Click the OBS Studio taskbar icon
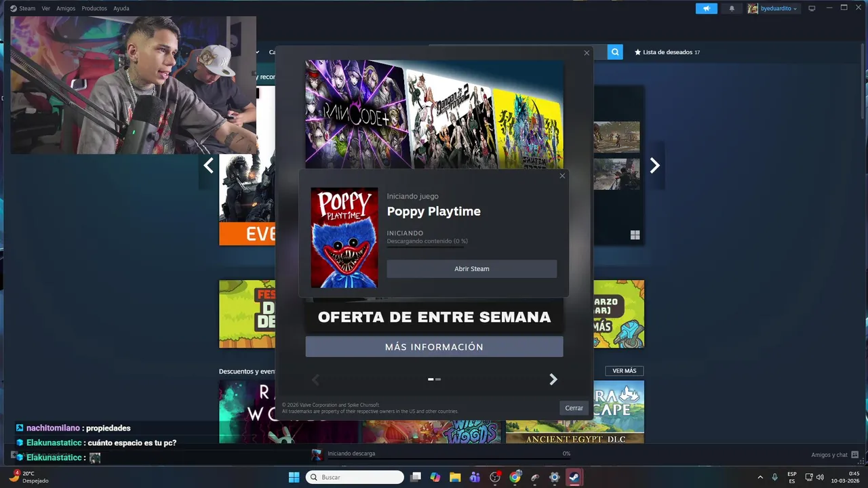This screenshot has height=488, width=868. pos(495,477)
